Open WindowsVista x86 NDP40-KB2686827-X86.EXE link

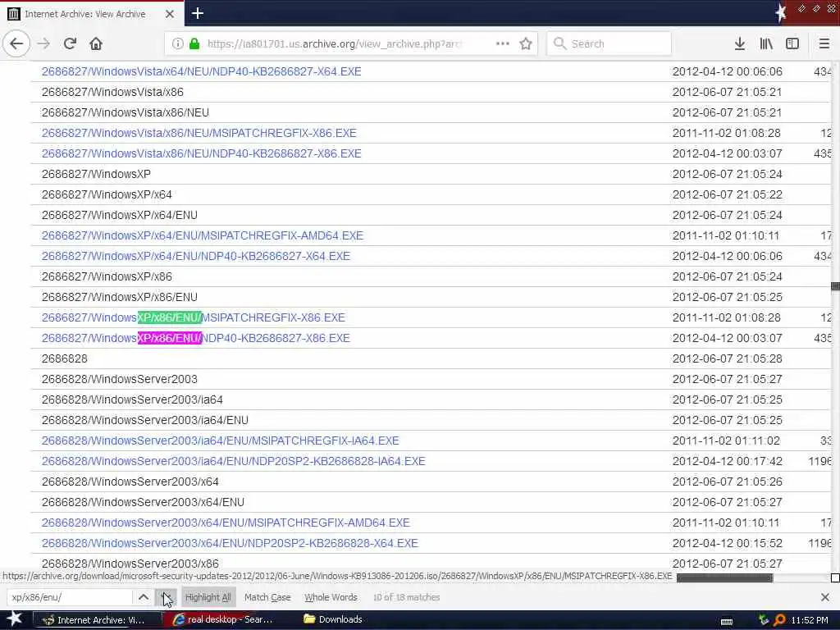click(202, 153)
